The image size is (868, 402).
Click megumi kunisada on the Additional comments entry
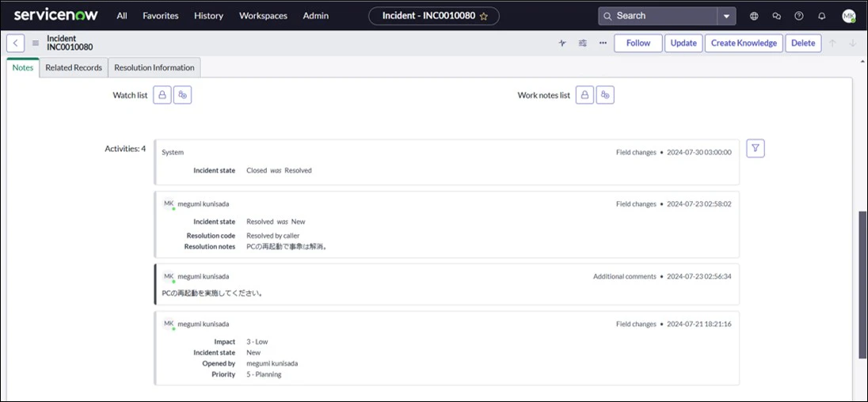click(204, 276)
